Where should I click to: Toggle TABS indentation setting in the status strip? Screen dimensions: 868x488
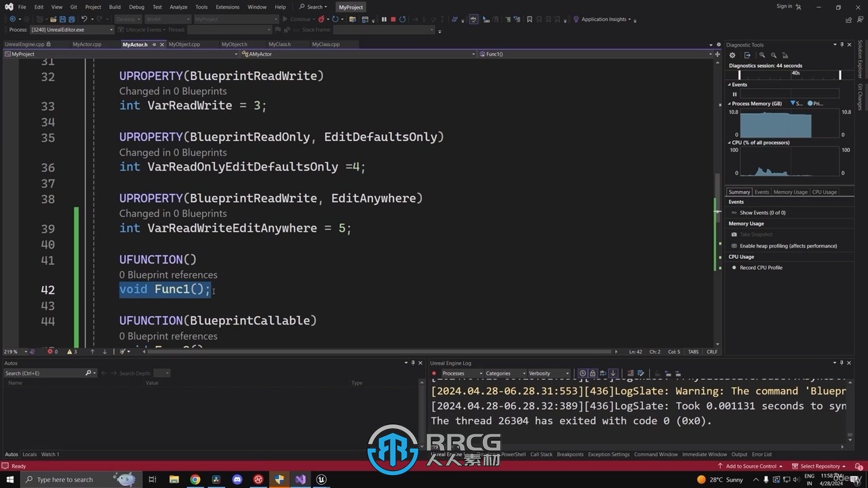(x=693, y=352)
